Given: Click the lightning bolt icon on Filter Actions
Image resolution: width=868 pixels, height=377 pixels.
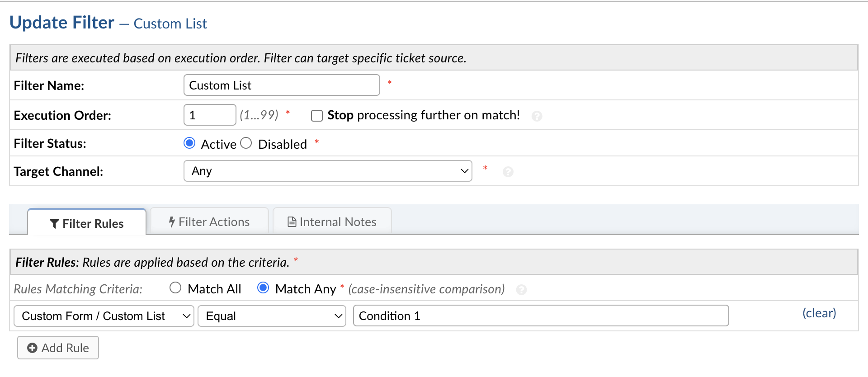Looking at the screenshot, I should pyautogui.click(x=172, y=222).
